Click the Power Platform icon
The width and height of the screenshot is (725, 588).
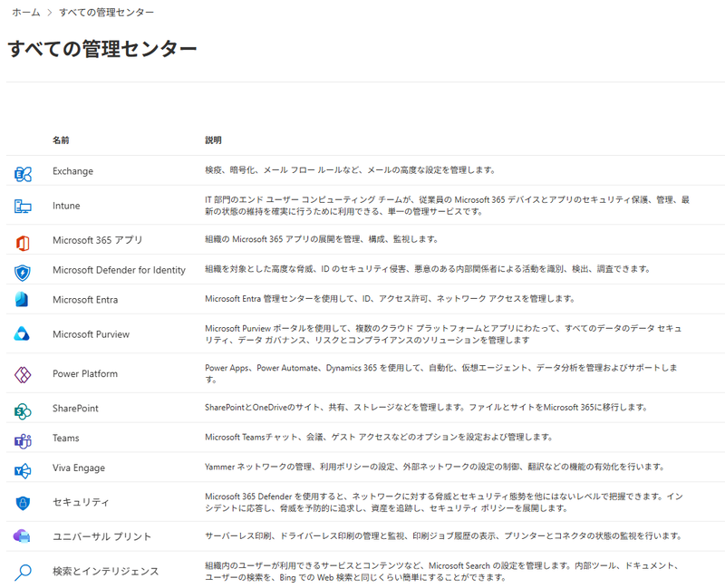click(x=23, y=374)
